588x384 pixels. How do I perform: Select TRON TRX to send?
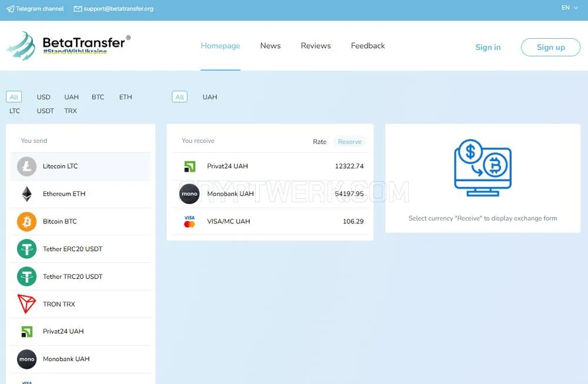pos(81,304)
